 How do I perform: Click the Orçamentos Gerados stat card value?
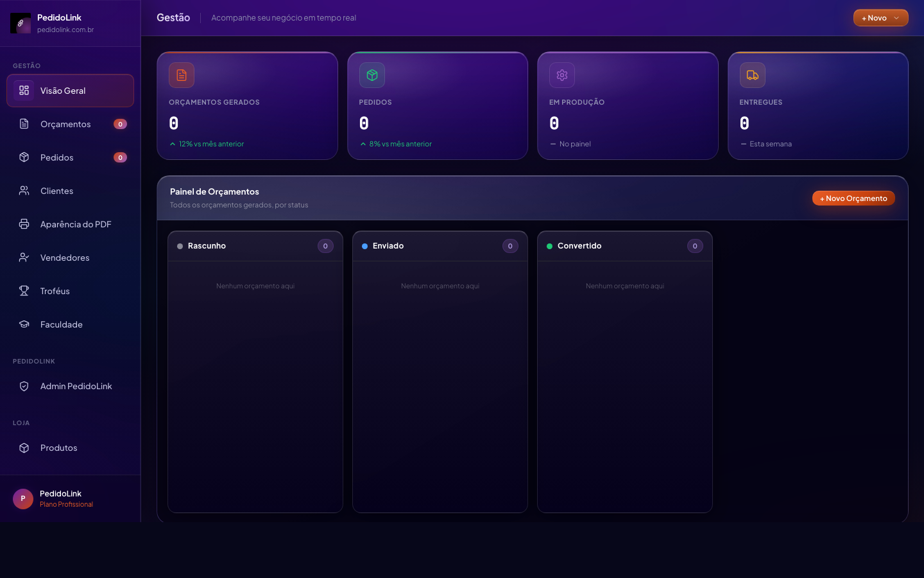(x=174, y=123)
